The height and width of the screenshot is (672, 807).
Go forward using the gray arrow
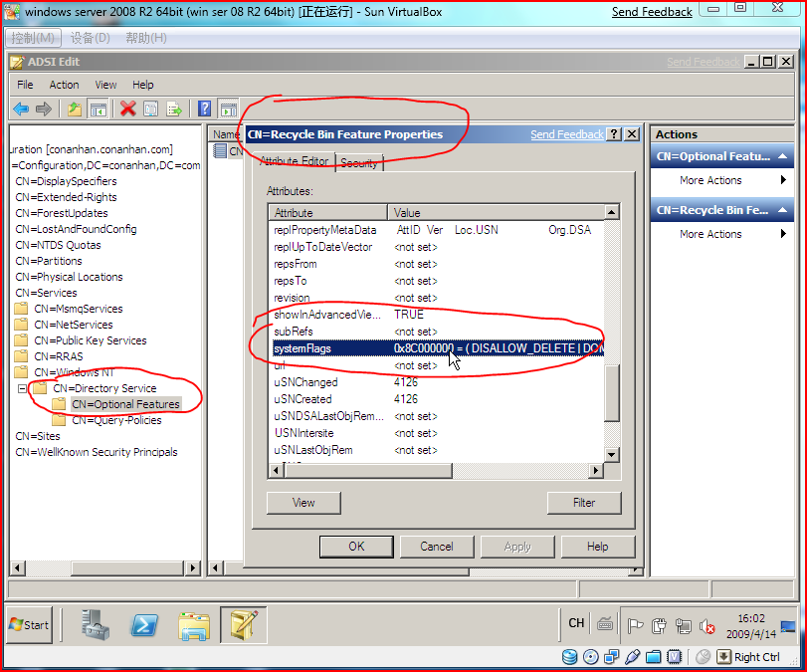(x=44, y=109)
